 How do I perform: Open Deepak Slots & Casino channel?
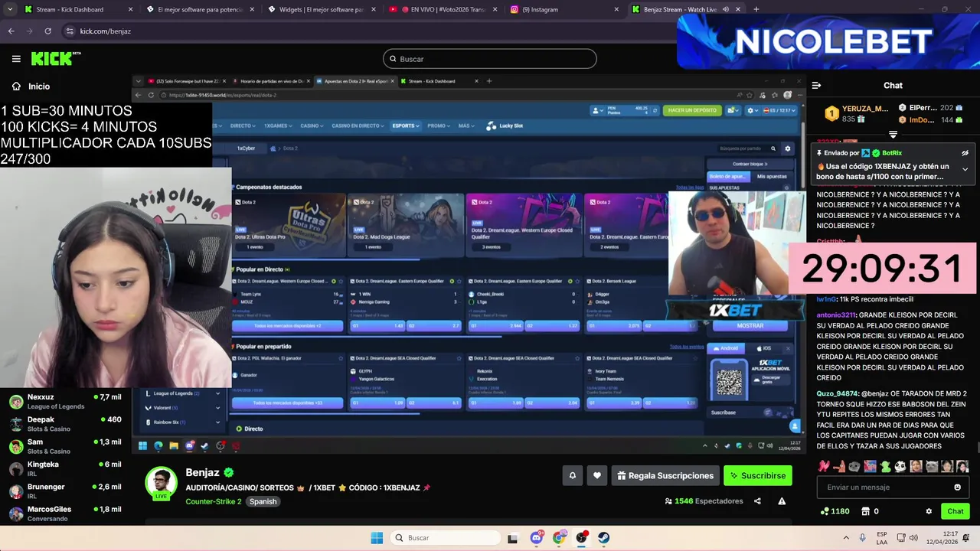(x=65, y=424)
